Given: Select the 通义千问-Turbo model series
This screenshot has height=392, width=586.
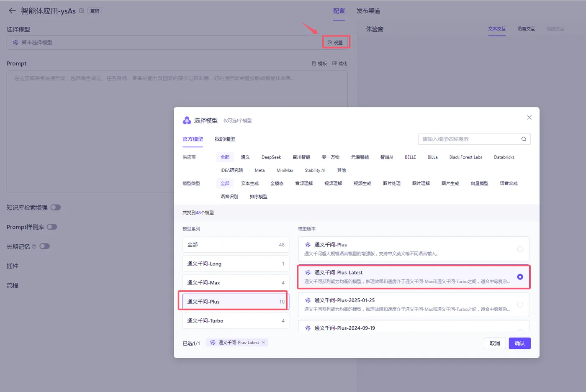Looking at the screenshot, I should pyautogui.click(x=236, y=321).
